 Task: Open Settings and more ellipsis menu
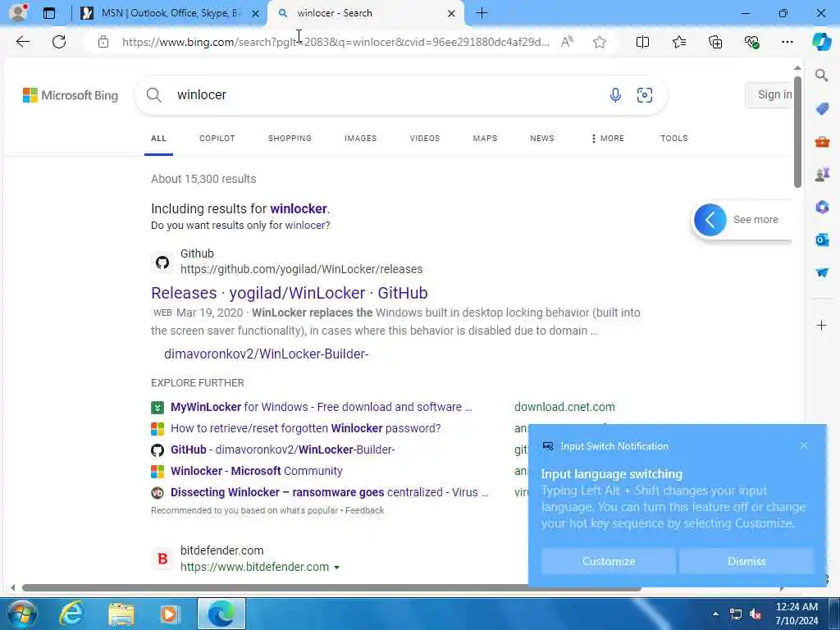787,42
